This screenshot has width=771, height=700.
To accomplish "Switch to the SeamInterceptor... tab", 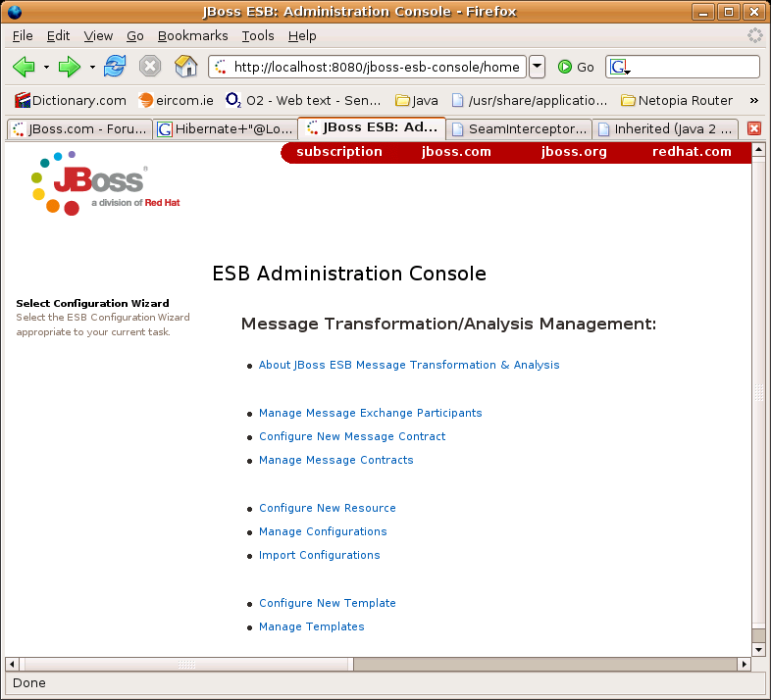I will coord(519,128).
